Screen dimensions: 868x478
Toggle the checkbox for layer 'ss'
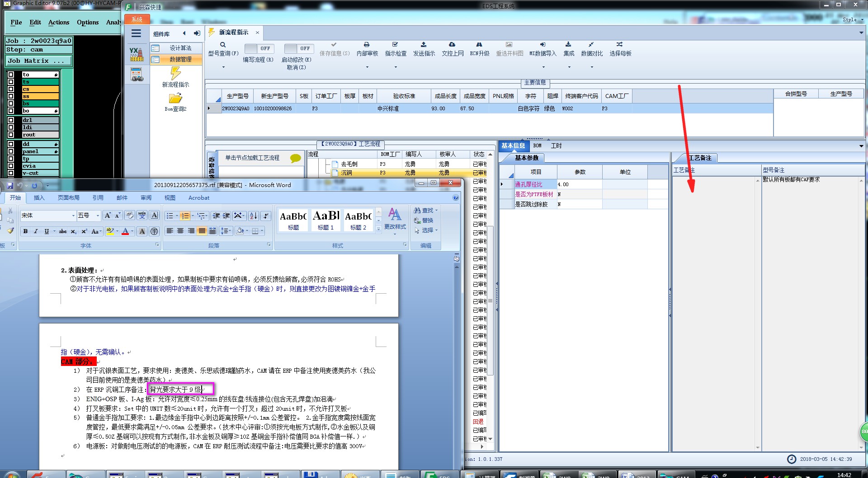click(11, 96)
